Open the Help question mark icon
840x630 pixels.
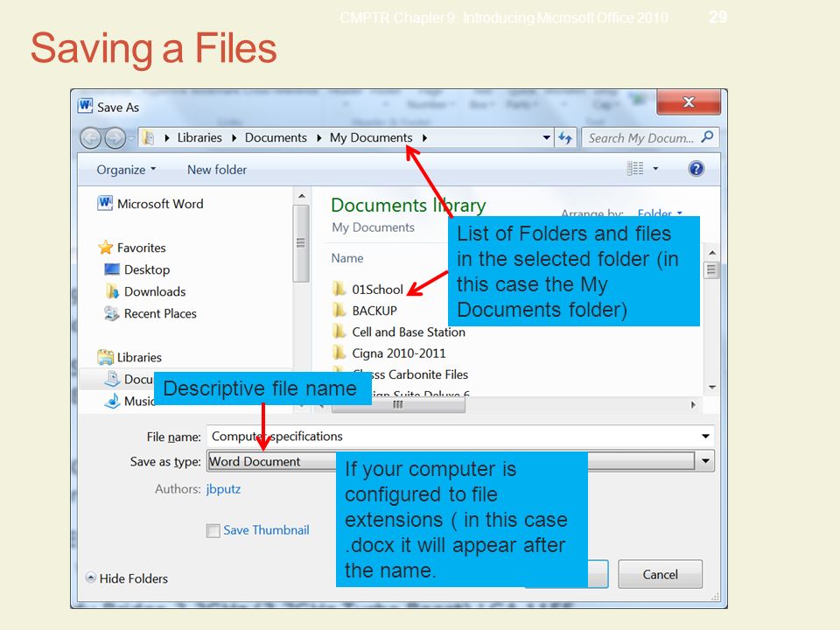coord(696,169)
